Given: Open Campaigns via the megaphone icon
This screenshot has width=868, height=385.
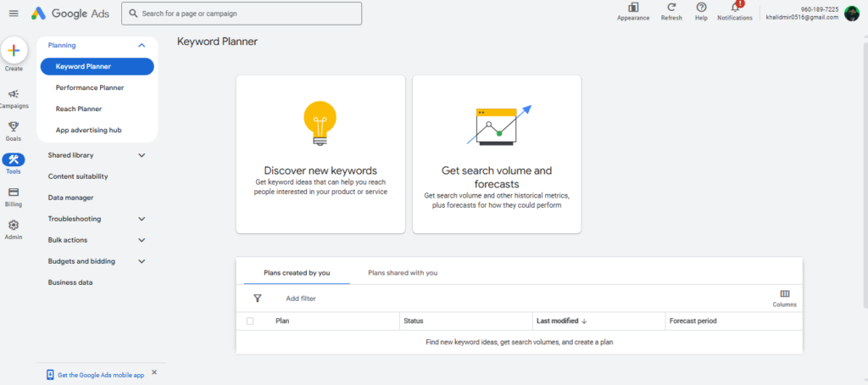Looking at the screenshot, I should pyautogui.click(x=14, y=93).
